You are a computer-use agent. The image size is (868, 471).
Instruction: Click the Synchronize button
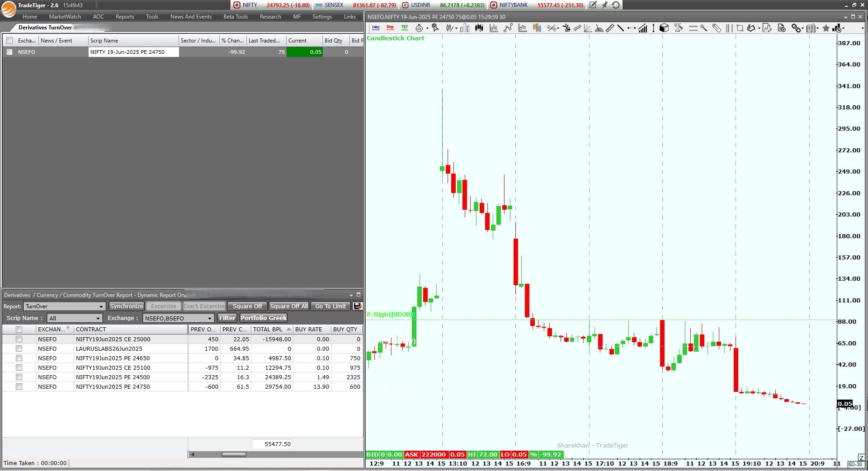point(126,306)
